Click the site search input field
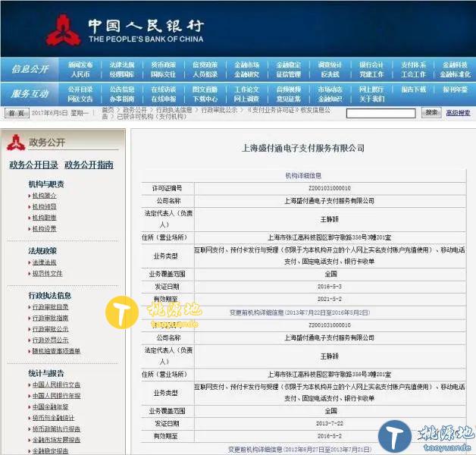 381,113
